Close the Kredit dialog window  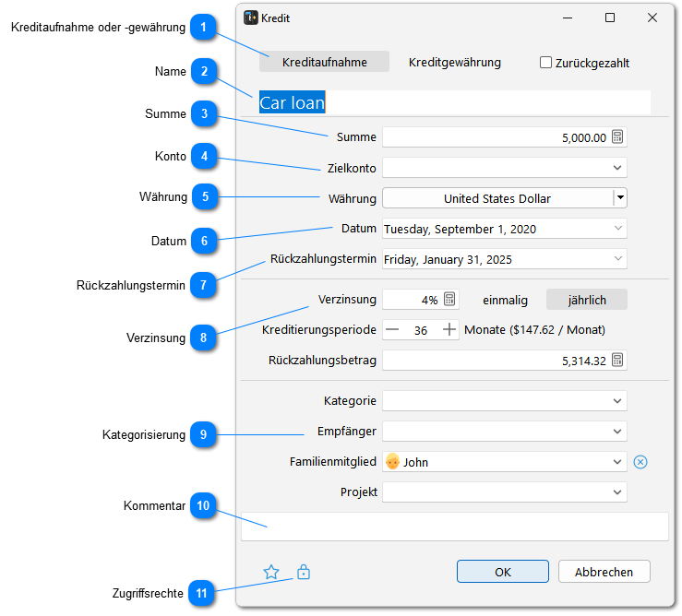coord(652,18)
